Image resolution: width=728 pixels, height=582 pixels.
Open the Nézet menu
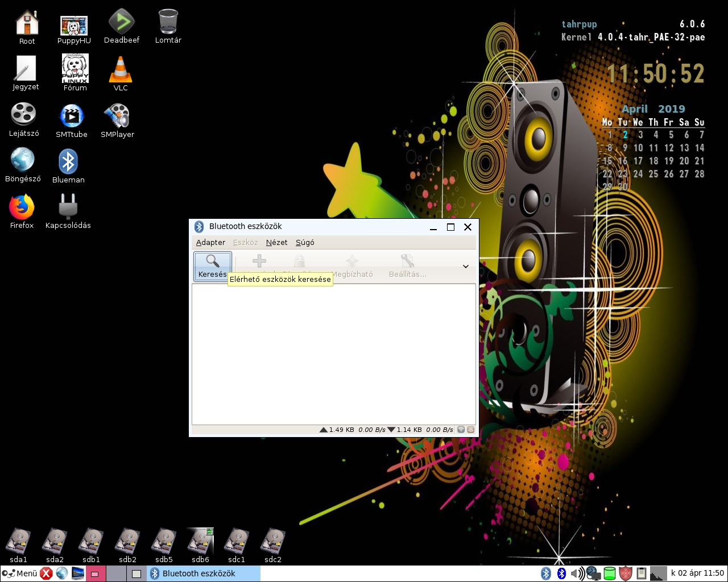point(276,242)
